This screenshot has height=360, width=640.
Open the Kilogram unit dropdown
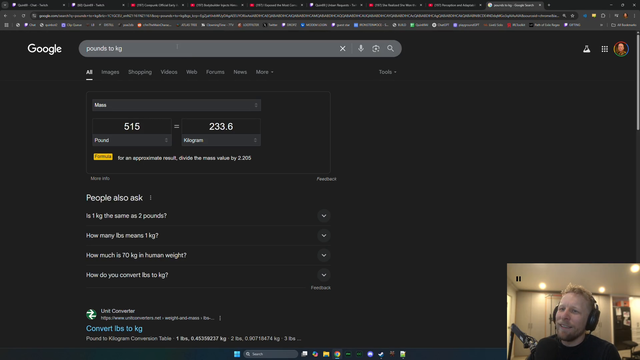[221, 140]
